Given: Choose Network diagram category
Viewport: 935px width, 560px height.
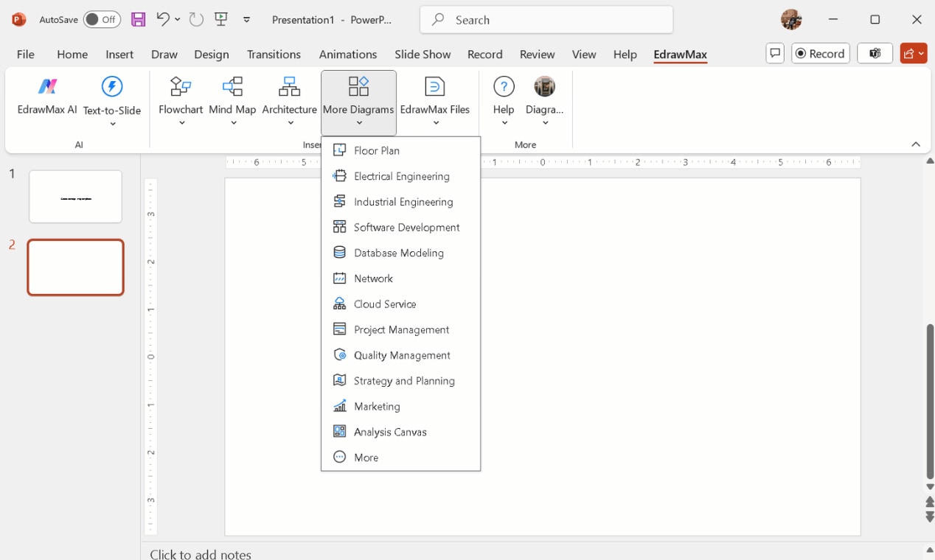Looking at the screenshot, I should point(401,279).
